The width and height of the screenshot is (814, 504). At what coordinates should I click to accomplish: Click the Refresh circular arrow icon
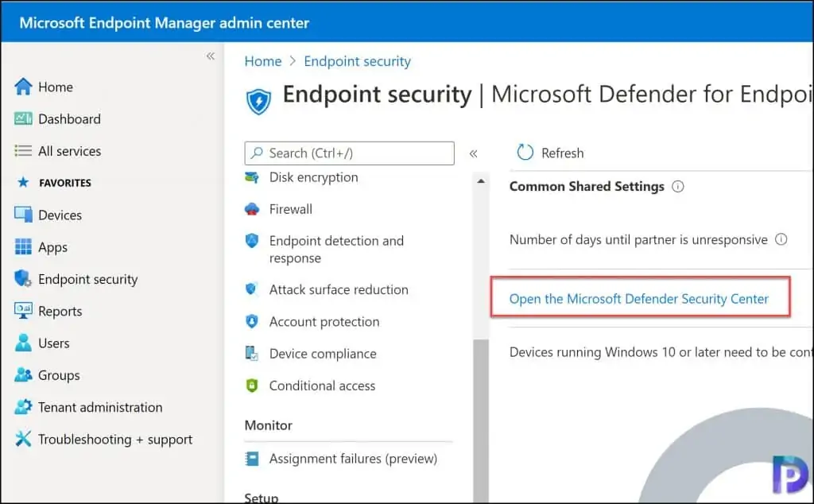click(x=525, y=153)
